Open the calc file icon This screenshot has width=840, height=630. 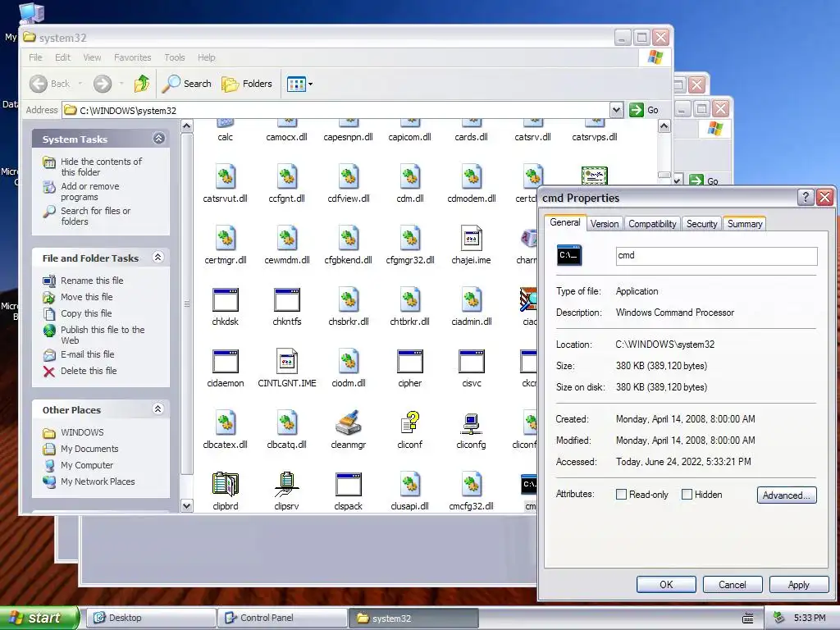[x=225, y=125]
